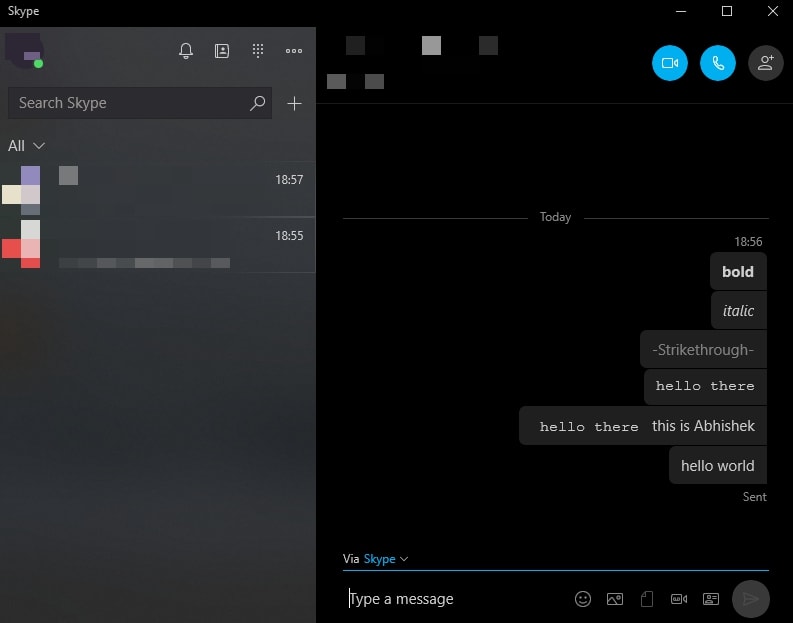Start an audio call
The height and width of the screenshot is (623, 793).
point(718,63)
